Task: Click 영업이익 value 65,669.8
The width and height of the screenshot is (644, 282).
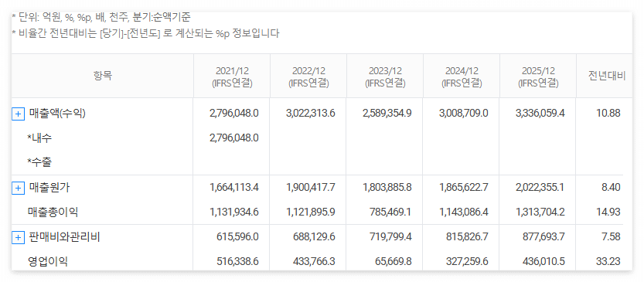Action: [x=393, y=261]
